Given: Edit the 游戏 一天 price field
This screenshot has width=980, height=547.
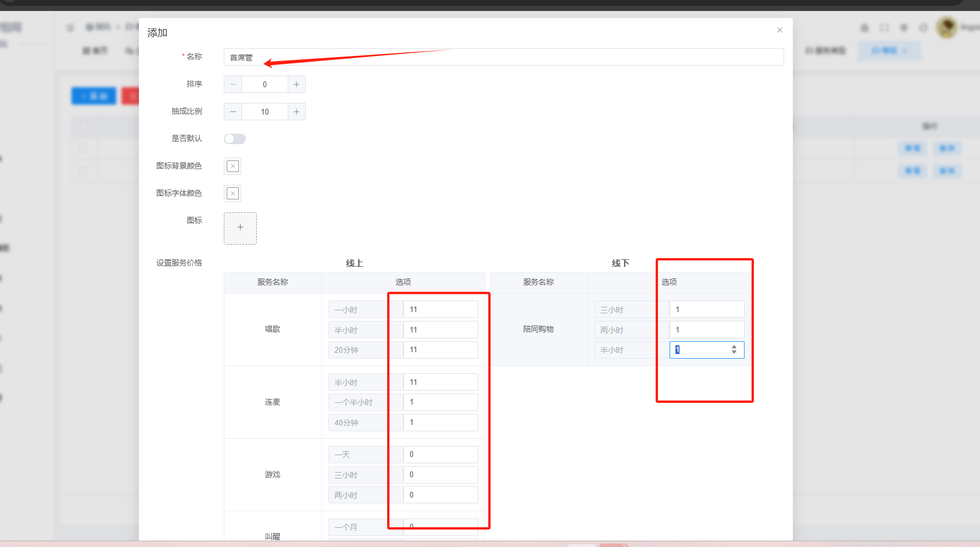Looking at the screenshot, I should point(441,455).
